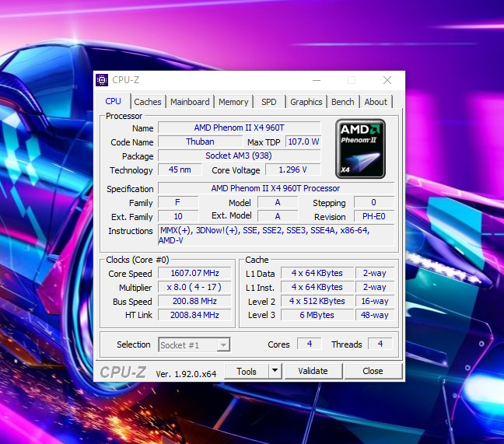Click the Validate button
Image resolution: width=504 pixels, height=444 pixels.
(x=313, y=371)
